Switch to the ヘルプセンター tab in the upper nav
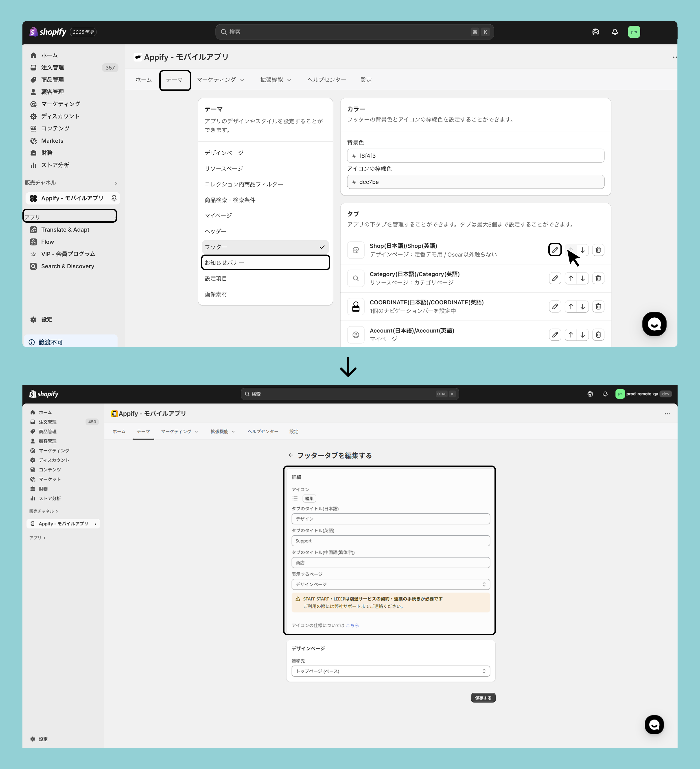Image resolution: width=700 pixels, height=769 pixels. [327, 80]
